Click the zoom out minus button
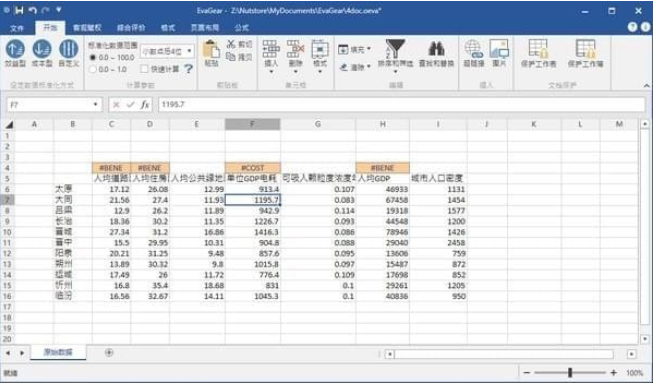The height and width of the screenshot is (383, 653). [527, 373]
